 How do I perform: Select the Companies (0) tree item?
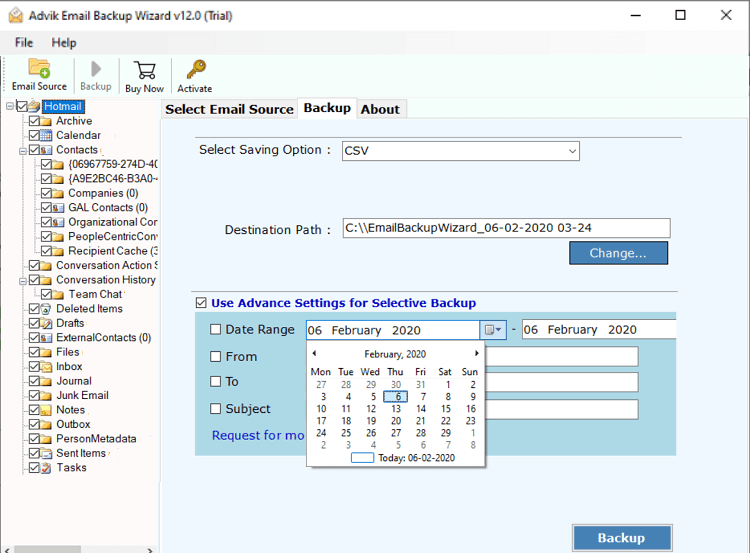point(103,193)
